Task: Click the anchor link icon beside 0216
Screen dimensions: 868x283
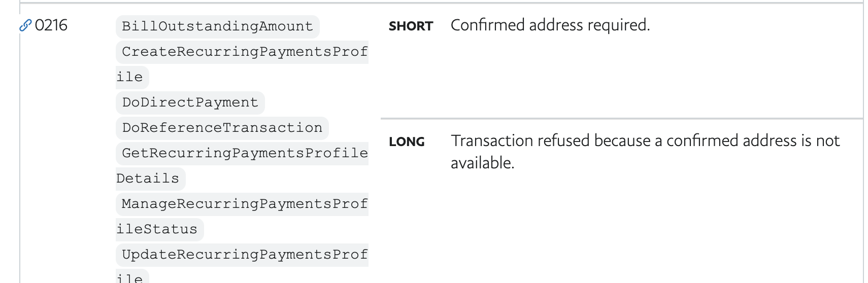Action: coord(25,25)
